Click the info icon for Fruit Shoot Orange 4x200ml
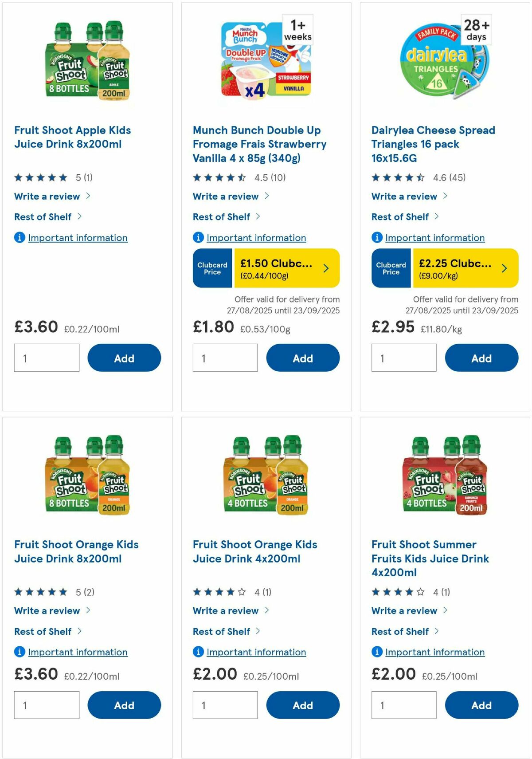Image resolution: width=532 pixels, height=759 pixels. coord(198,652)
